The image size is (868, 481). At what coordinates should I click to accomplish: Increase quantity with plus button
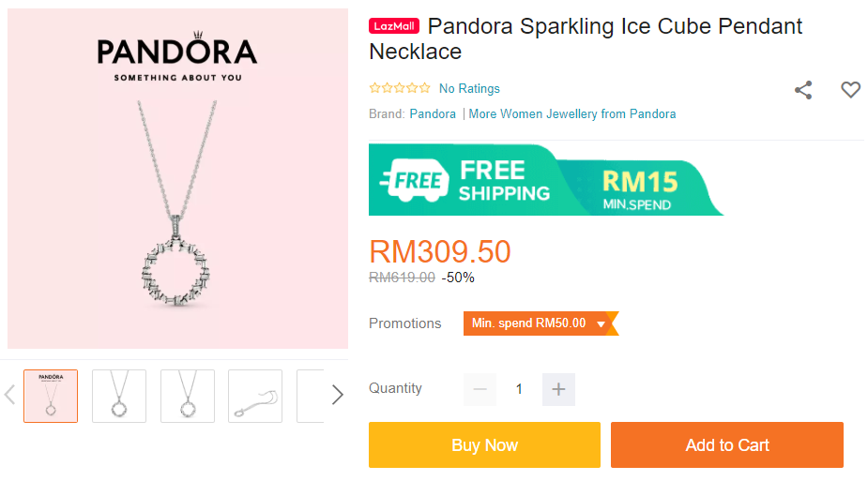[558, 389]
